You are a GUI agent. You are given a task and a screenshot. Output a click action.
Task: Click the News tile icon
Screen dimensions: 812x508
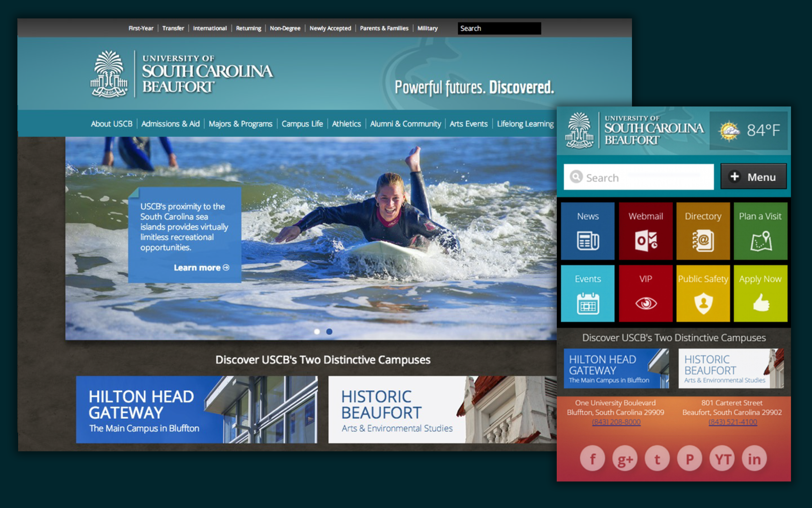[x=588, y=241]
